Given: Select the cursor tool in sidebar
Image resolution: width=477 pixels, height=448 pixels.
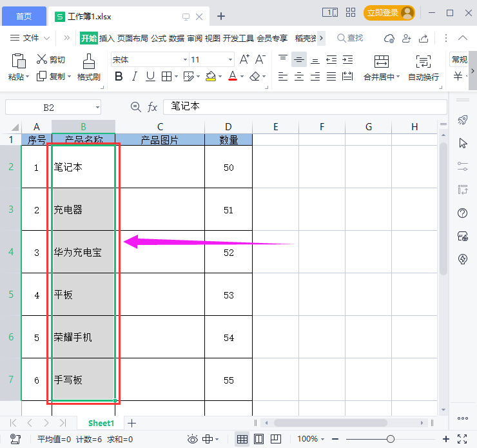Looking at the screenshot, I should pyautogui.click(x=463, y=143).
